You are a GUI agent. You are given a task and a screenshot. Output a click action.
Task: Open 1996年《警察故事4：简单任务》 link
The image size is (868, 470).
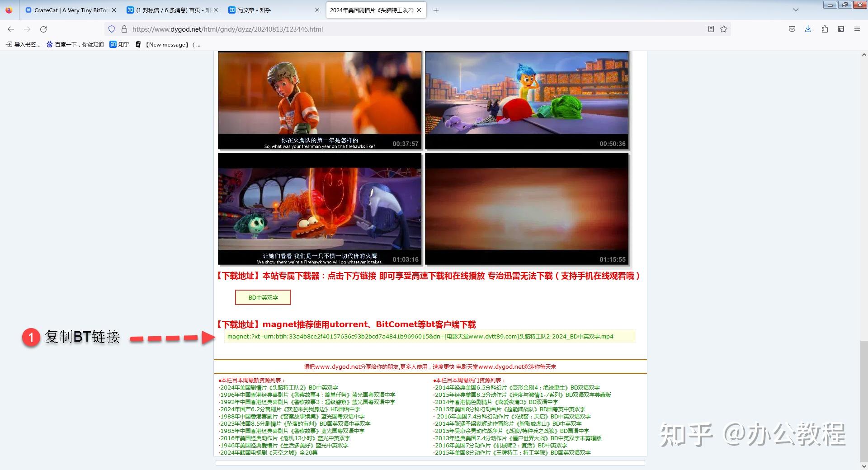coord(307,395)
